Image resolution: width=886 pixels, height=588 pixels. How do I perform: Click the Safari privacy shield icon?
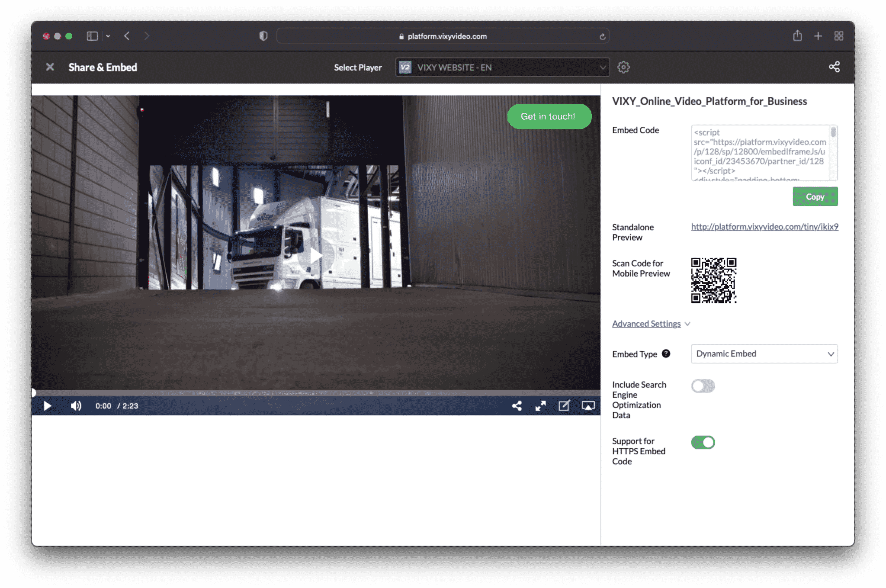point(263,36)
